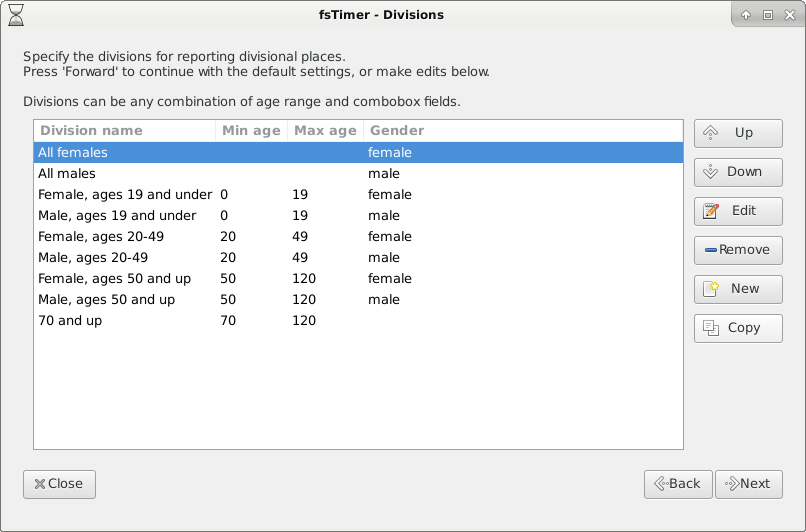Click max age 19 in 'Male, ages 19 and under' row
This screenshot has height=532, width=806.
(x=300, y=216)
